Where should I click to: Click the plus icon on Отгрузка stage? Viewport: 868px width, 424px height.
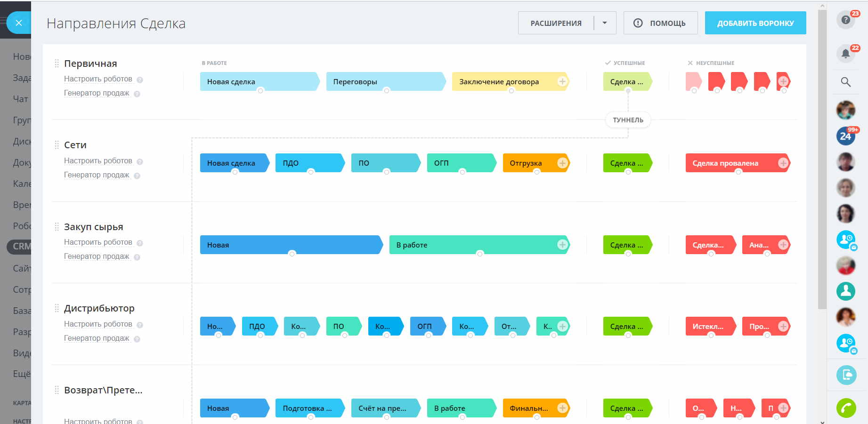tap(562, 163)
